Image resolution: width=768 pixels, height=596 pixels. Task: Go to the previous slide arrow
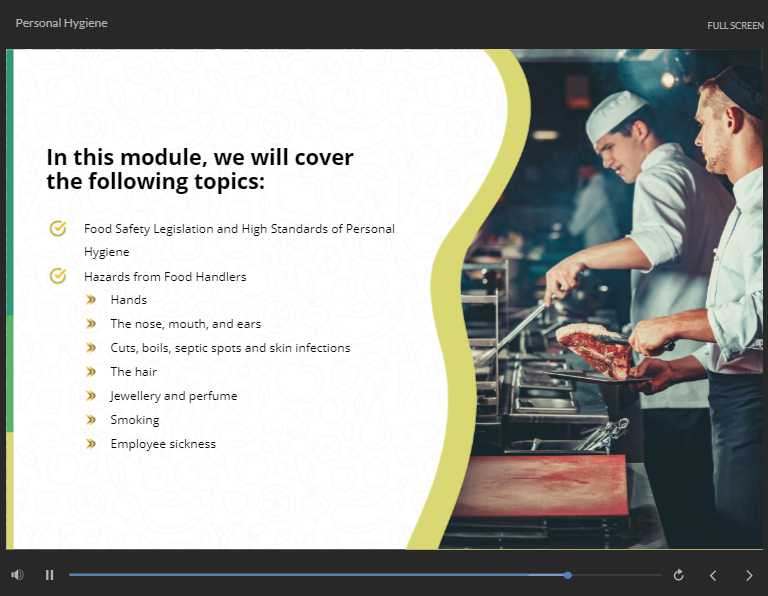click(713, 575)
